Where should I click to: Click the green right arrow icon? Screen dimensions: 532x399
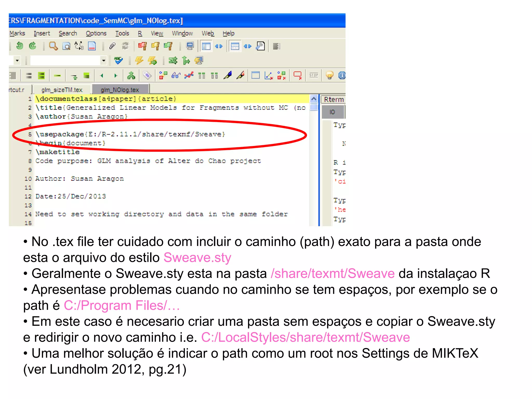pyautogui.click(x=116, y=76)
